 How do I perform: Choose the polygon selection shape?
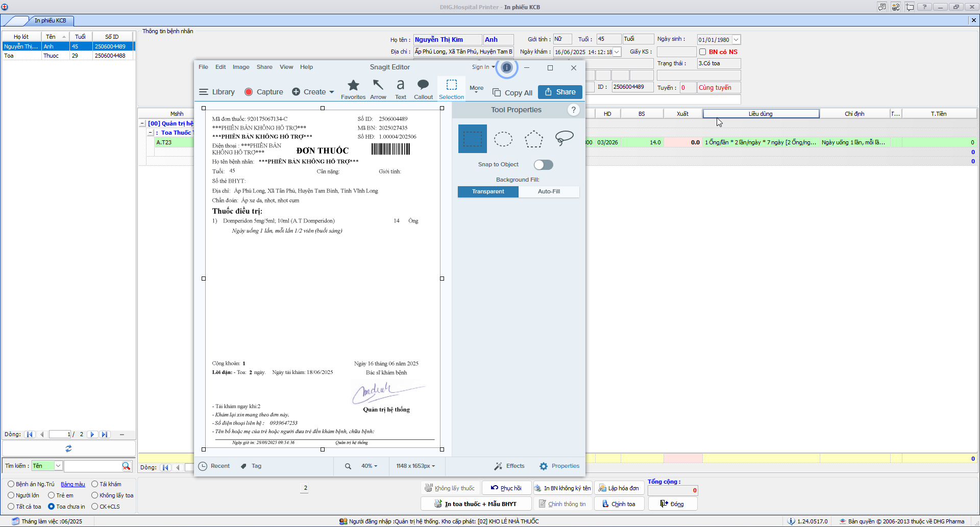(534, 139)
